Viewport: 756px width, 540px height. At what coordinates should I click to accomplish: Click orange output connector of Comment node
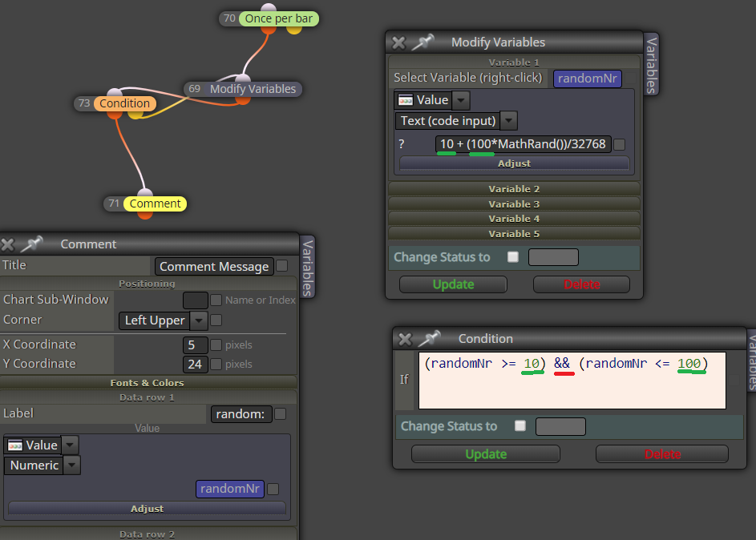[145, 215]
